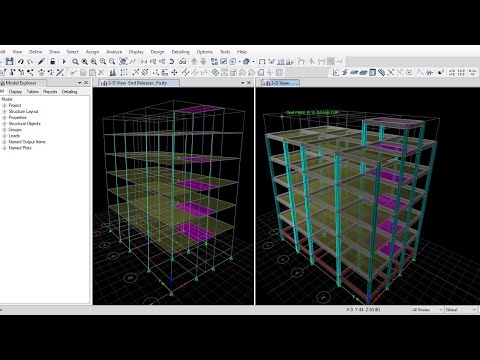The width and height of the screenshot is (480, 360).
Task: Open dropdown arrow beside the cube icon
Action: (x=253, y=61)
